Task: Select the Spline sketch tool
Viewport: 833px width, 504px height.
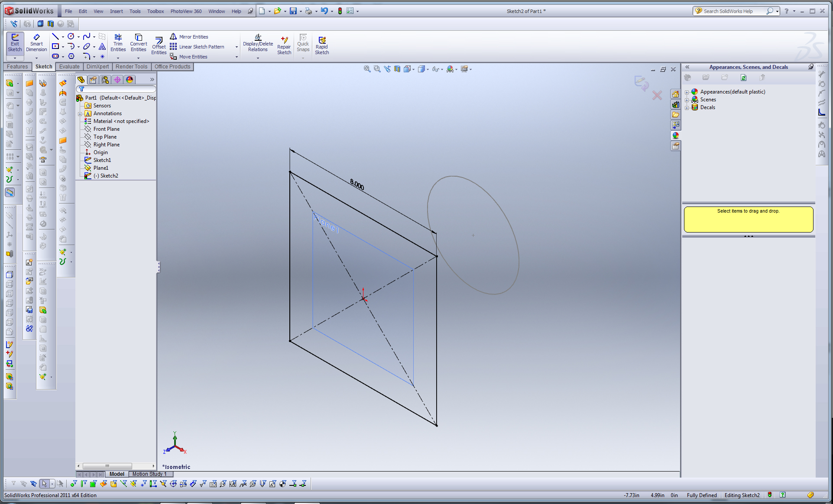Action: click(87, 37)
